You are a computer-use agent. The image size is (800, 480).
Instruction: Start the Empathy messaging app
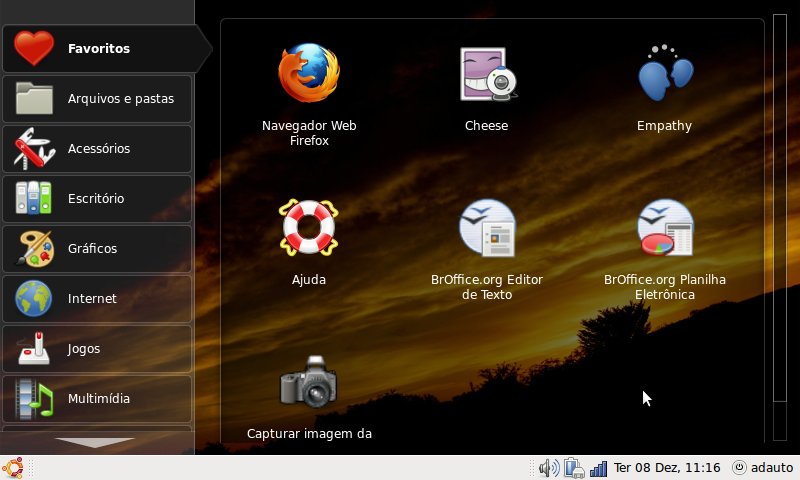pos(665,73)
